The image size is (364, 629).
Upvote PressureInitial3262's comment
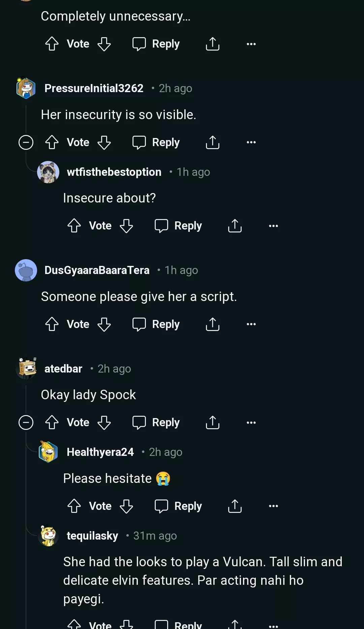click(52, 142)
